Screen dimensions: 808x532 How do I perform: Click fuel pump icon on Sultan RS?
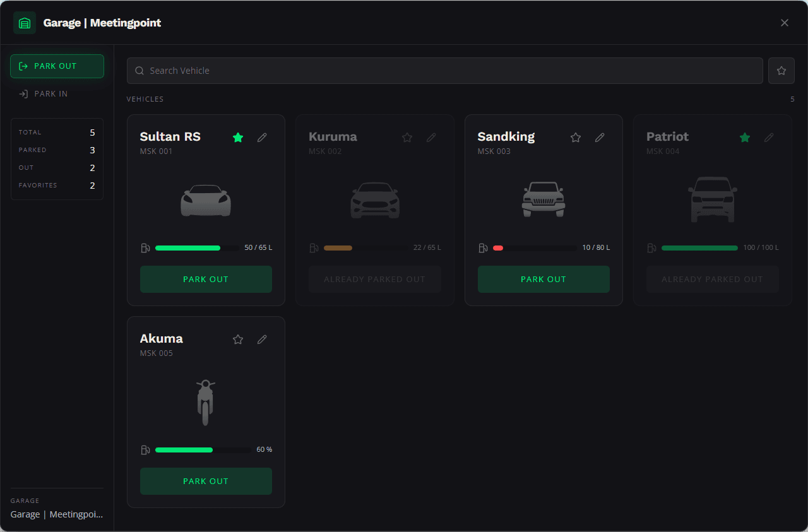click(x=145, y=248)
